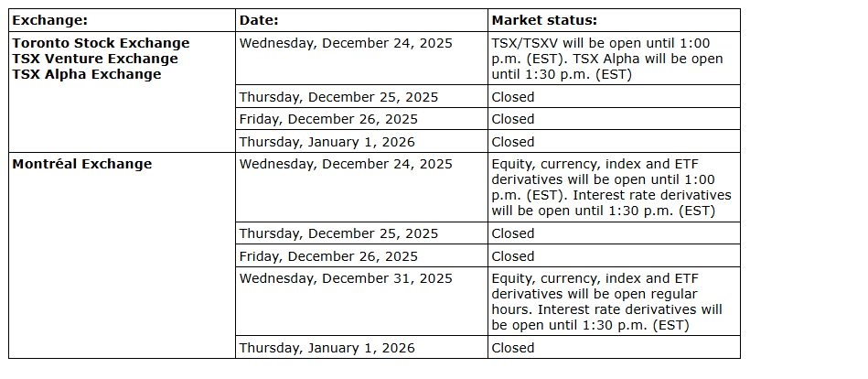Screen dimensions: 868x379
Task: Click Friday, December 26 in the Toronto section
Action: pos(328,119)
